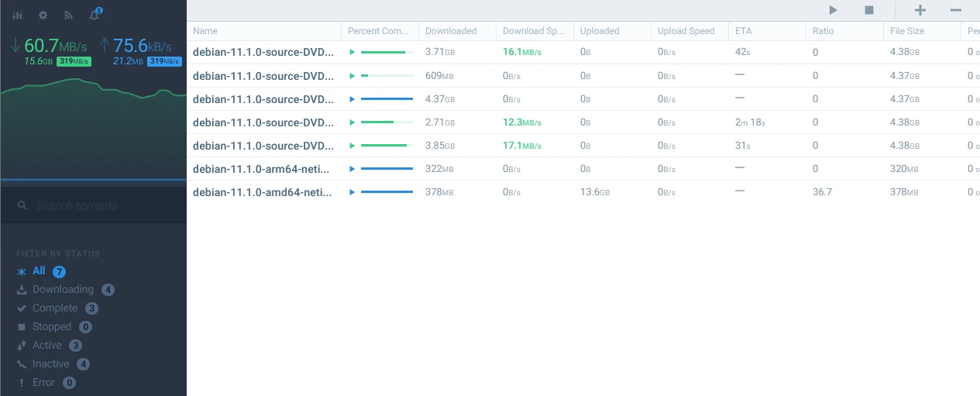The width and height of the screenshot is (980, 396).
Task: Filter by Inactive status
Action: (53, 364)
